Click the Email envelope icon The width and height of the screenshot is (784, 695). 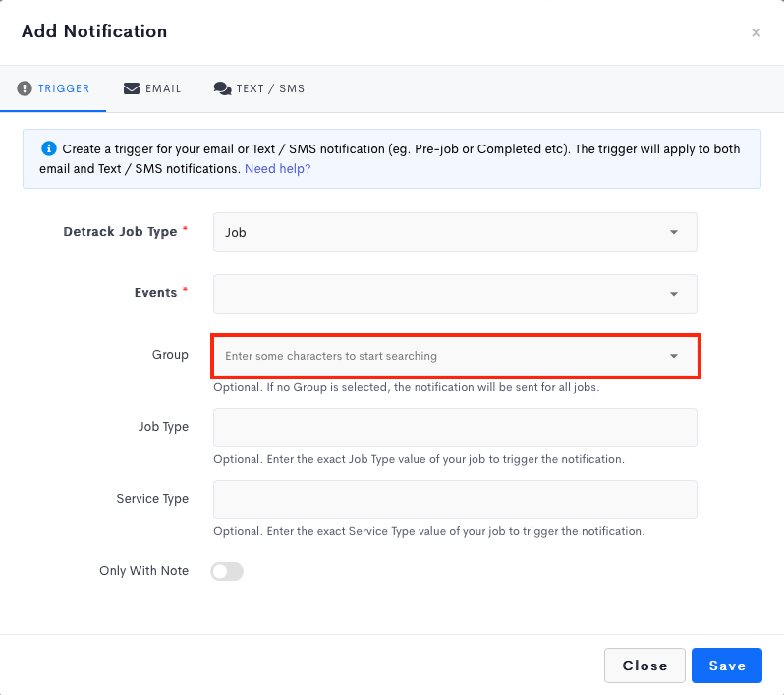132,88
